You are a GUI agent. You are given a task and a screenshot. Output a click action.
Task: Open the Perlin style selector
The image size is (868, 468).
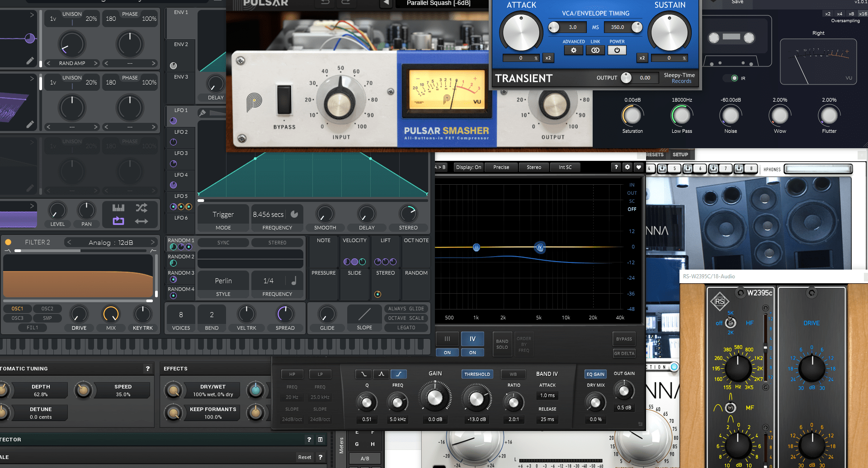(x=223, y=281)
